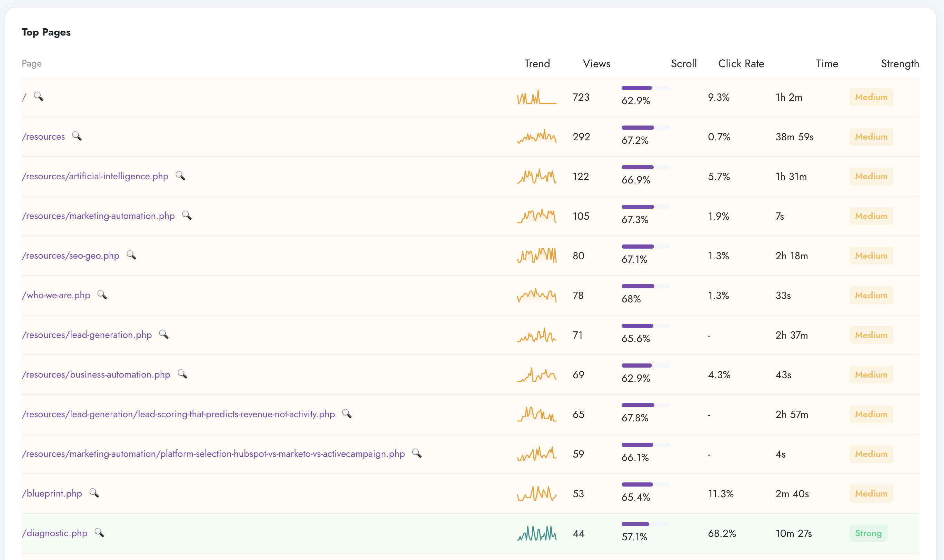Viewport: 944px width, 560px height.
Task: Click the 57.1% scroll bar for diagnostic.php
Action: [x=645, y=524]
